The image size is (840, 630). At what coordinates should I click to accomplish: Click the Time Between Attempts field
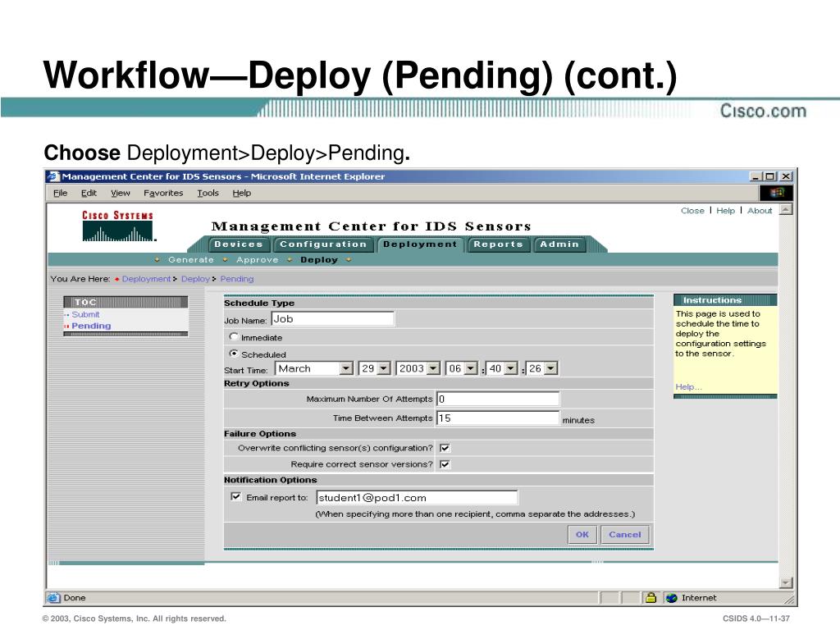[x=498, y=418]
